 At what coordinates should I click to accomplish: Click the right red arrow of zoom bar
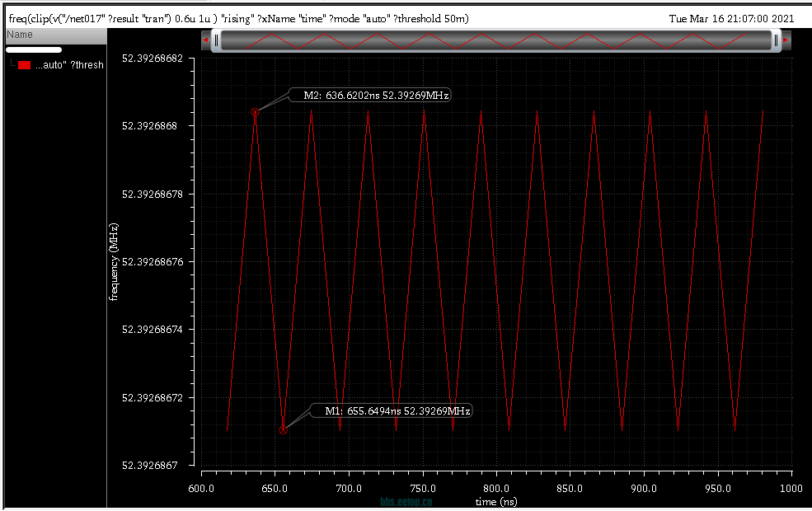tap(786, 40)
